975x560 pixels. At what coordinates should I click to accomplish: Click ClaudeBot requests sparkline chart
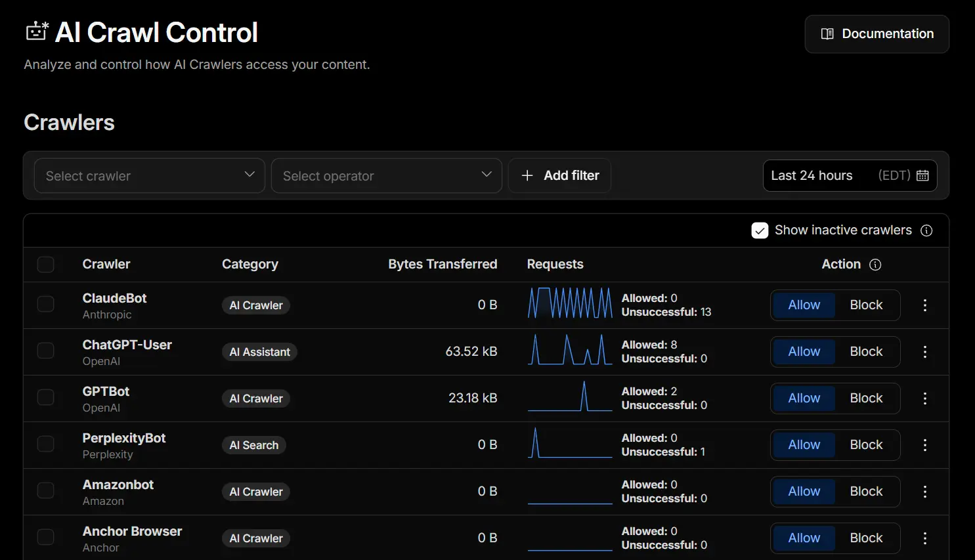tap(570, 303)
